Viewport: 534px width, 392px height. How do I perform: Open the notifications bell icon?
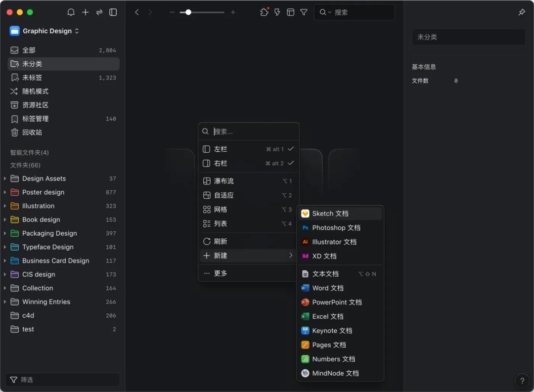pos(71,12)
